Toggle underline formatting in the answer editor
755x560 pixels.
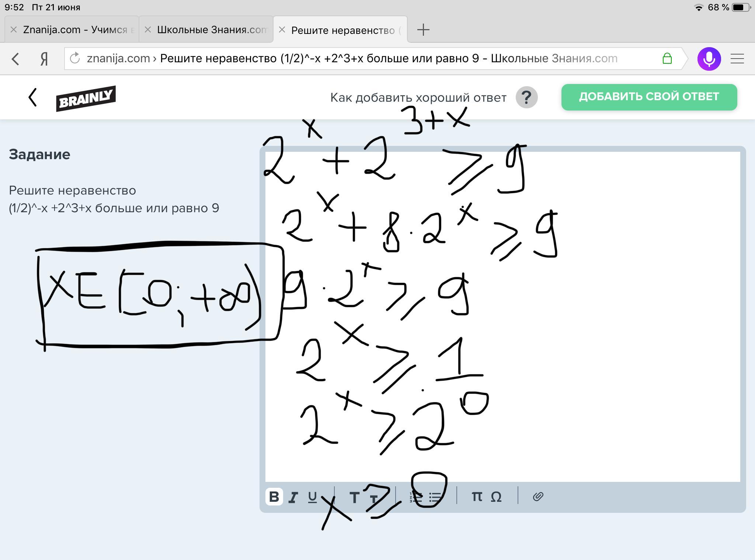coord(312,497)
